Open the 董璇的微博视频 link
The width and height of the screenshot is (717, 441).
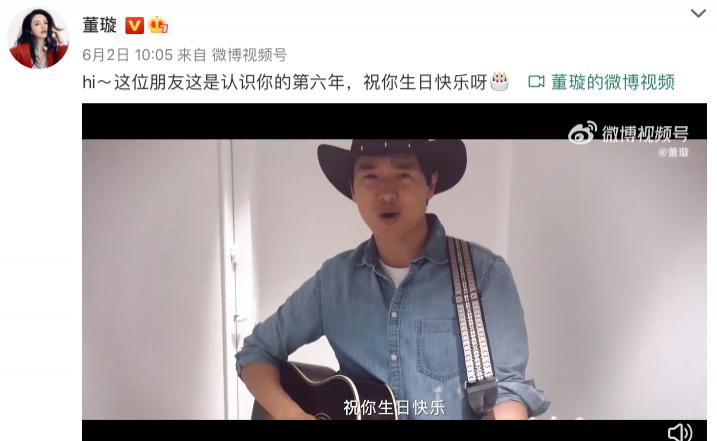[613, 82]
